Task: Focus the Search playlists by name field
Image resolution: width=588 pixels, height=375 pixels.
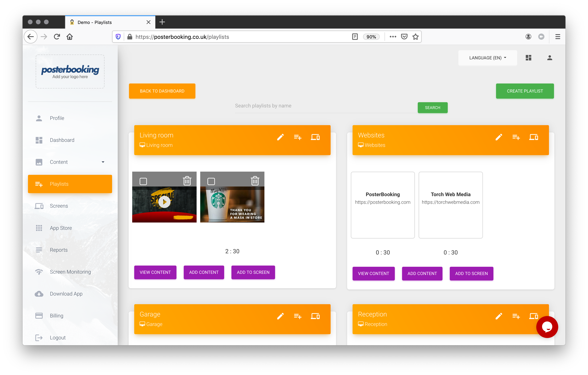Action: click(x=326, y=106)
